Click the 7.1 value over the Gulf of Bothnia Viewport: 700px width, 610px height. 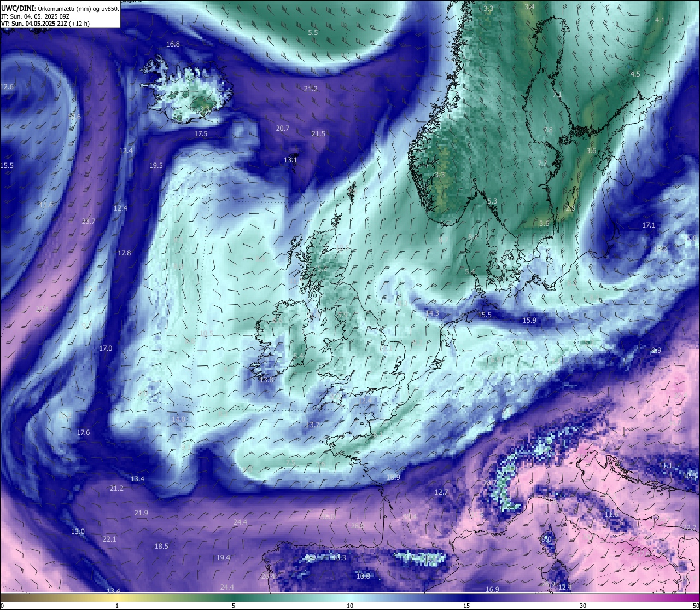557,95
